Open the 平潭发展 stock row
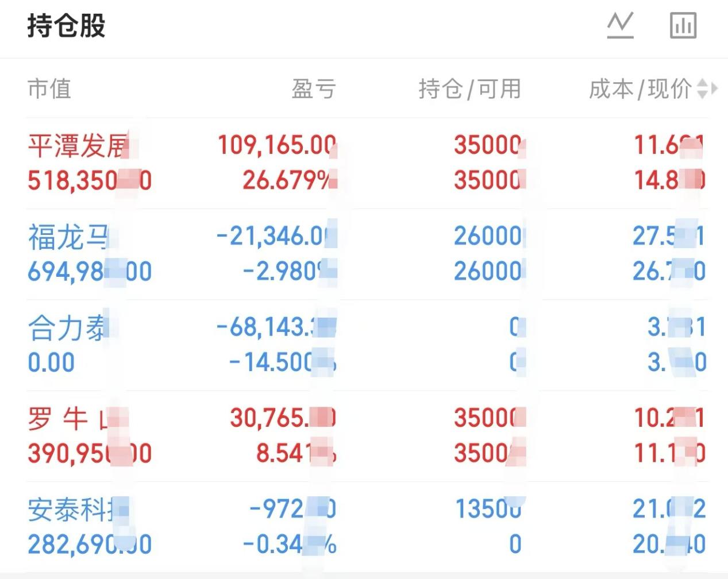The width and height of the screenshot is (728, 579). [x=77, y=146]
